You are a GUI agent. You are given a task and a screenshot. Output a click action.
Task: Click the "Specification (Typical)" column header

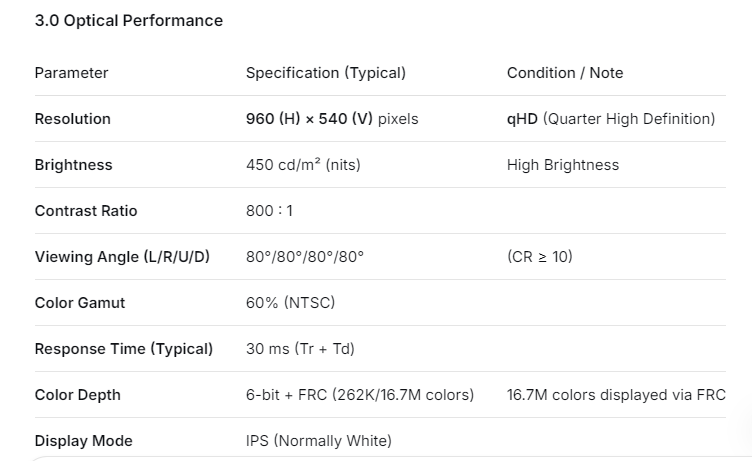[x=326, y=73]
